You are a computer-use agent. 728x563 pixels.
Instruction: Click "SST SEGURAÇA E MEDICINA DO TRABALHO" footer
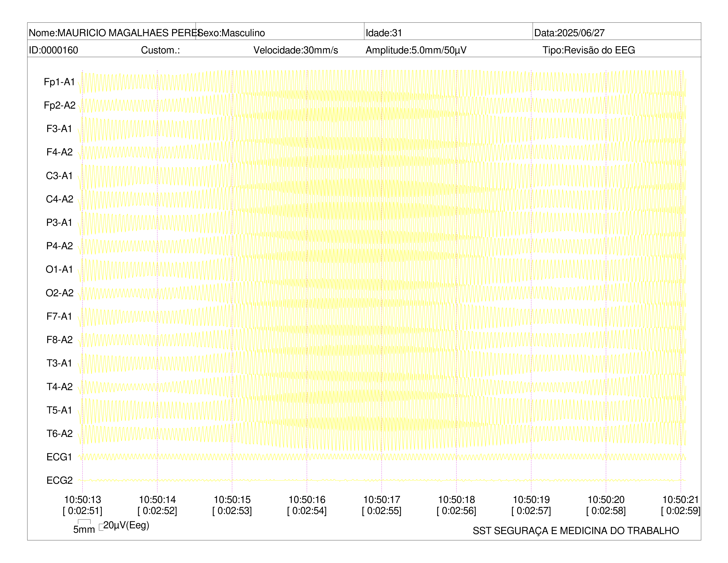click(576, 531)
